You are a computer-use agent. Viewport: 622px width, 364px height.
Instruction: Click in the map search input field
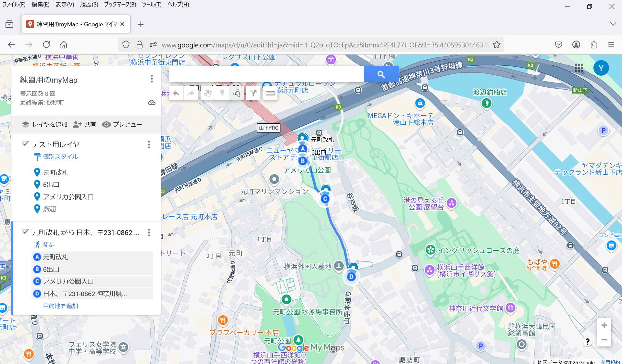coord(266,74)
